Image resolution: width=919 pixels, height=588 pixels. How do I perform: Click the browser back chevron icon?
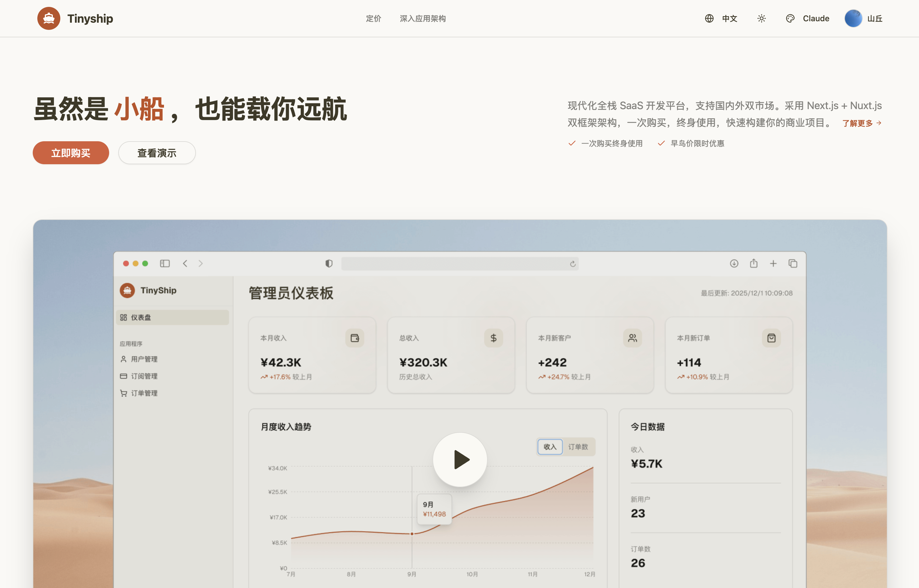(185, 264)
